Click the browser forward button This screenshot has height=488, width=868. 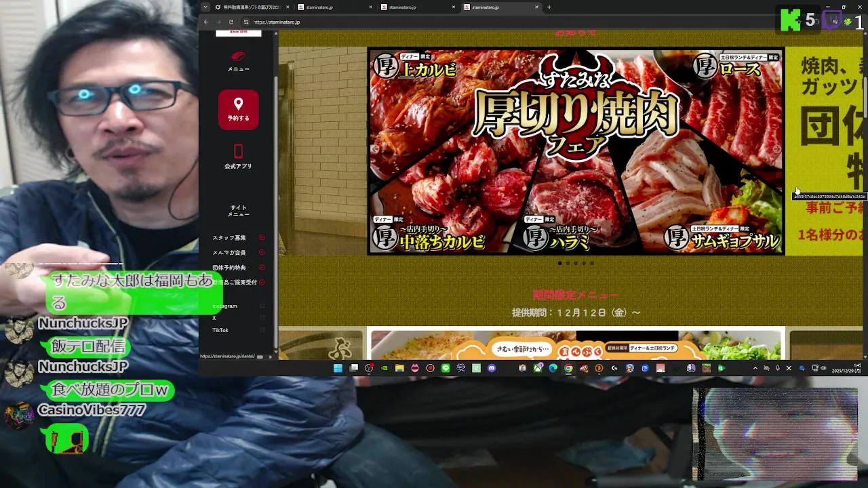pyautogui.click(x=218, y=22)
